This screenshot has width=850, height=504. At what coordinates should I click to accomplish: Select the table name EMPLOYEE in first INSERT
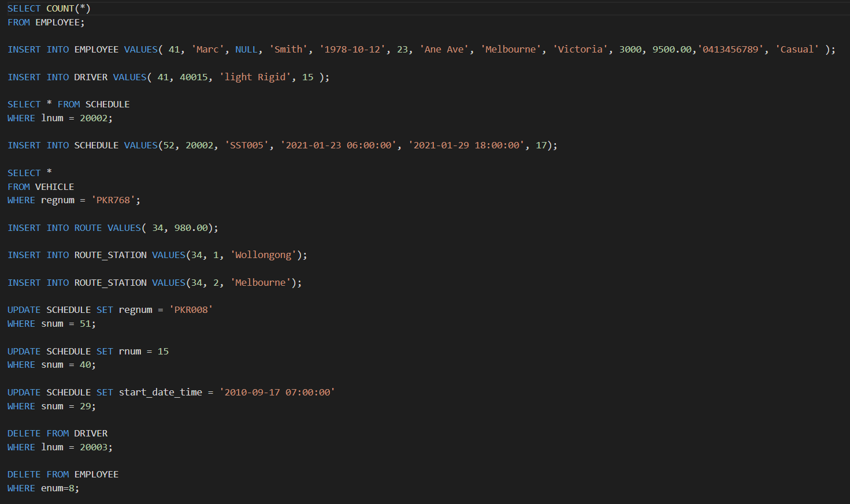[x=96, y=49]
